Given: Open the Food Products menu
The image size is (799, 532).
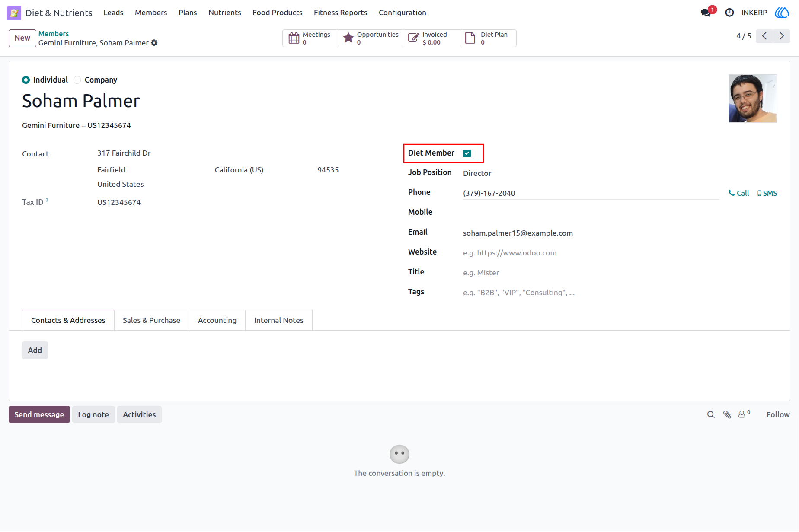Looking at the screenshot, I should pos(278,13).
